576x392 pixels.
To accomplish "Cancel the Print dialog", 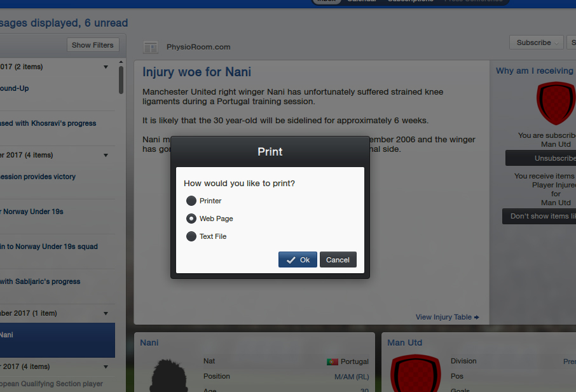I will click(338, 259).
